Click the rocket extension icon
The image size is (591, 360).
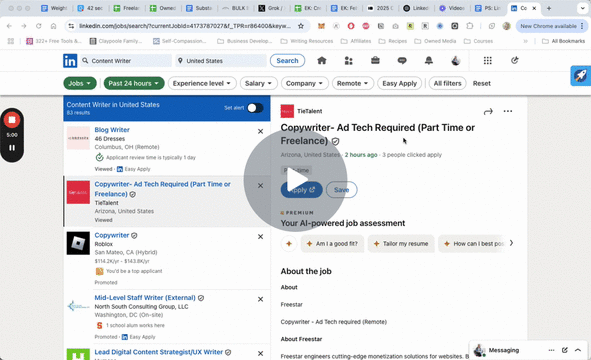[x=580, y=75]
